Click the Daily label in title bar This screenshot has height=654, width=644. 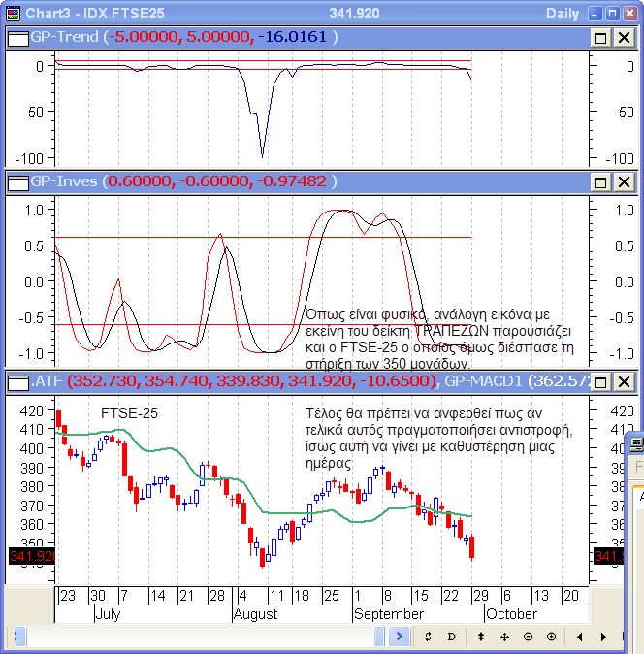coord(563,14)
